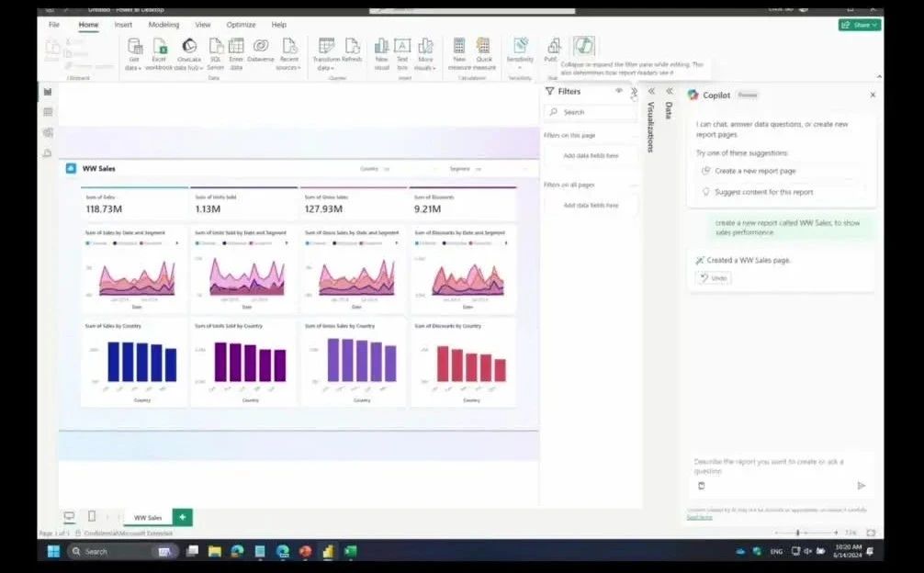Click Publish icon in ribbon

pos(553,46)
